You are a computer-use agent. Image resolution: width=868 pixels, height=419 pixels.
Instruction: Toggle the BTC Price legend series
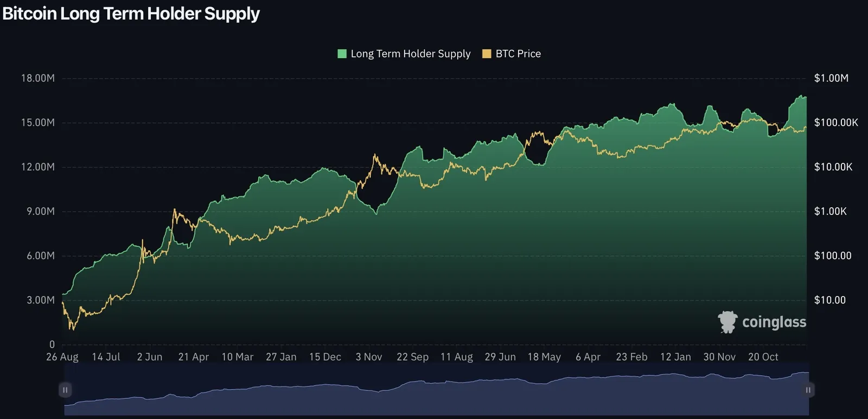(x=512, y=54)
